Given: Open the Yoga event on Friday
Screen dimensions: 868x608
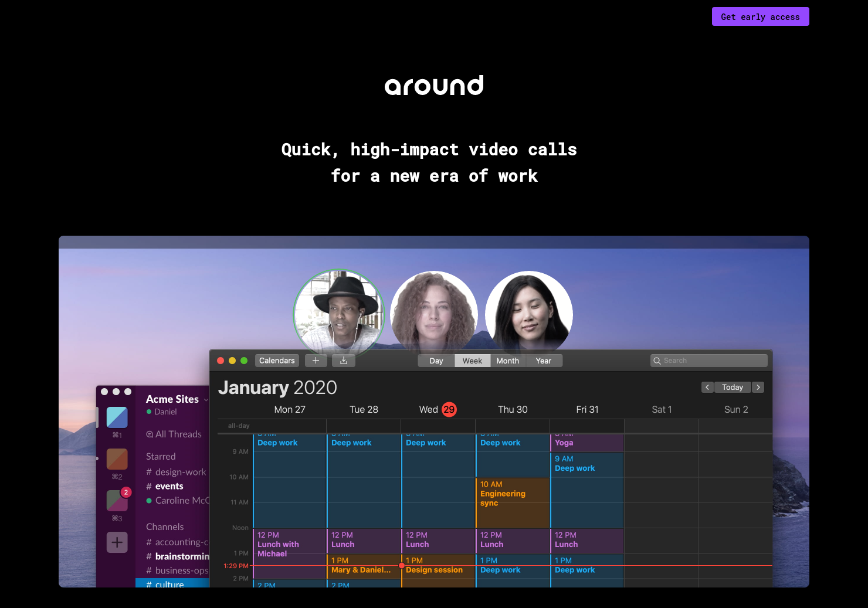Looking at the screenshot, I should (587, 443).
